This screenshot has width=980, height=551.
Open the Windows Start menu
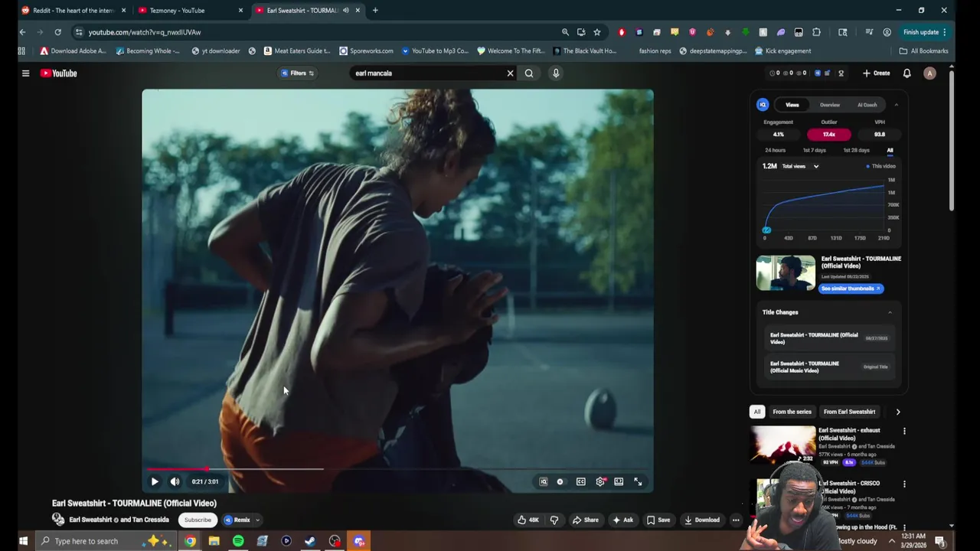coord(23,541)
